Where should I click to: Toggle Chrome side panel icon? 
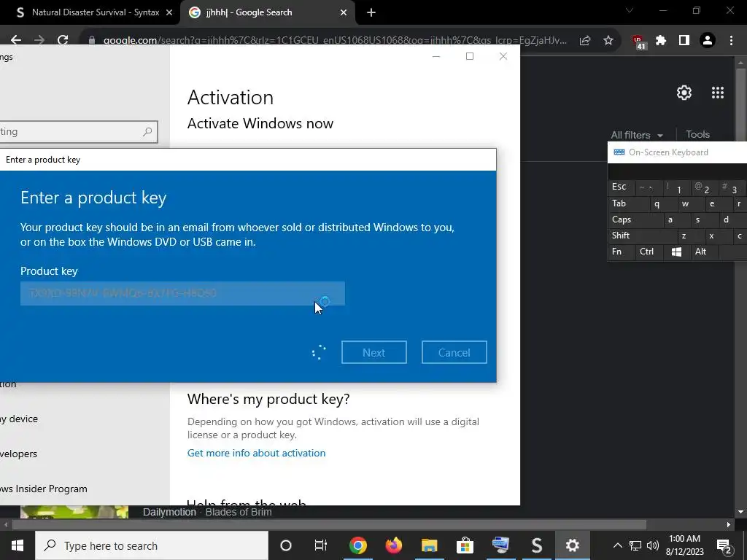684,41
